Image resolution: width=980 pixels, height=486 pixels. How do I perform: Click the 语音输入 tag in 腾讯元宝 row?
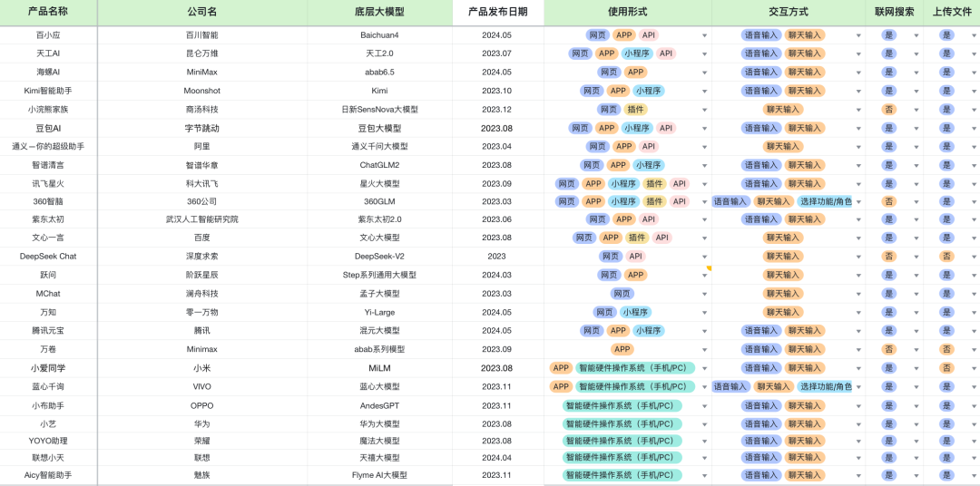(x=761, y=330)
